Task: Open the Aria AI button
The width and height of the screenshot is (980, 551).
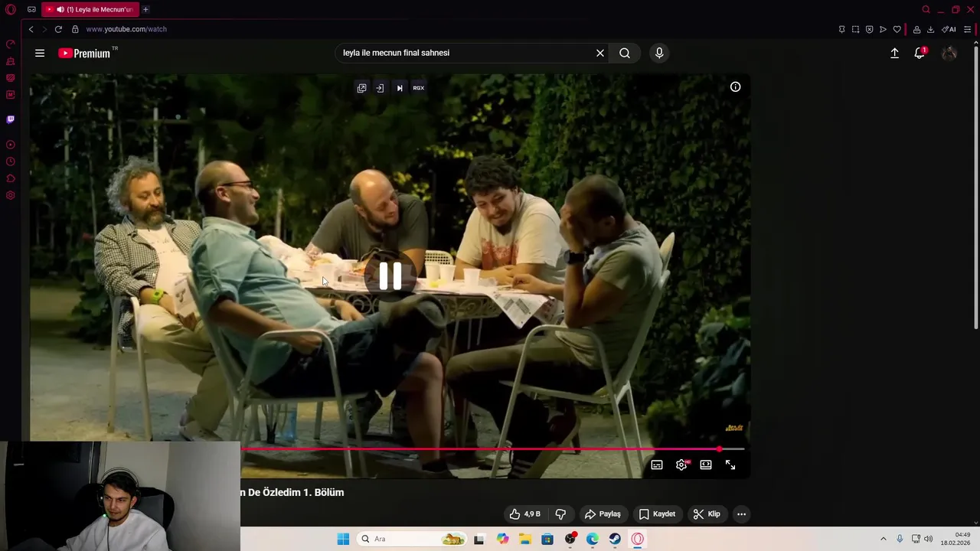Action: click(949, 29)
